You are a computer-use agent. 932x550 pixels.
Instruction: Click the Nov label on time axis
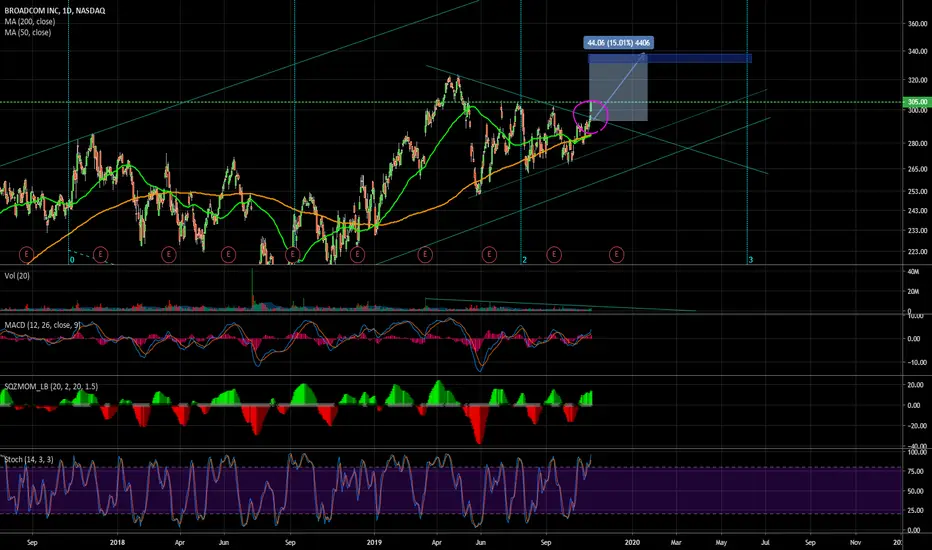click(855, 542)
